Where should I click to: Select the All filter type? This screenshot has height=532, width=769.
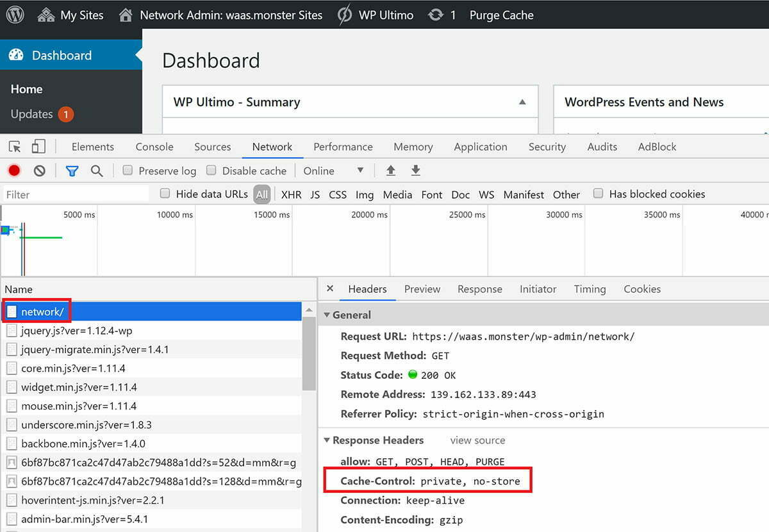[x=261, y=194]
